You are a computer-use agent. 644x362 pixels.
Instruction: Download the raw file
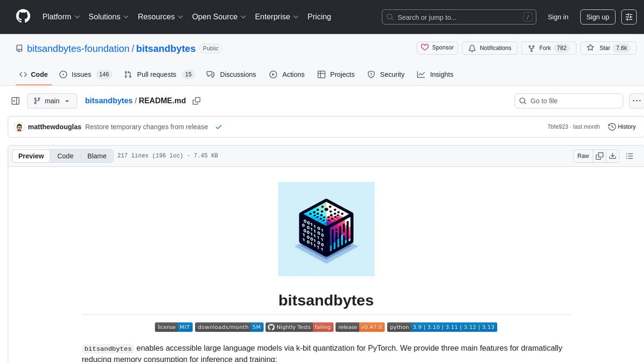tap(612, 156)
